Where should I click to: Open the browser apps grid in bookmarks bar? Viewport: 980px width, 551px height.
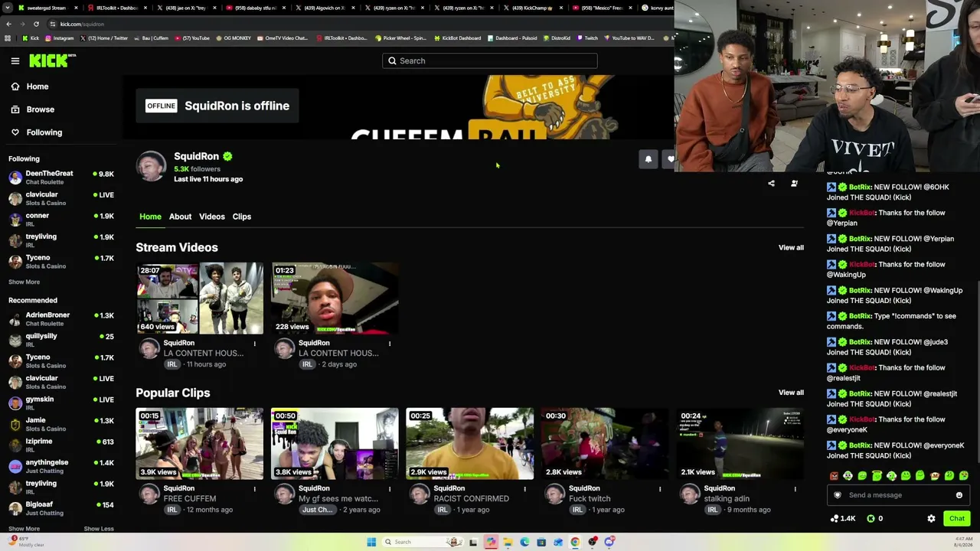point(8,38)
